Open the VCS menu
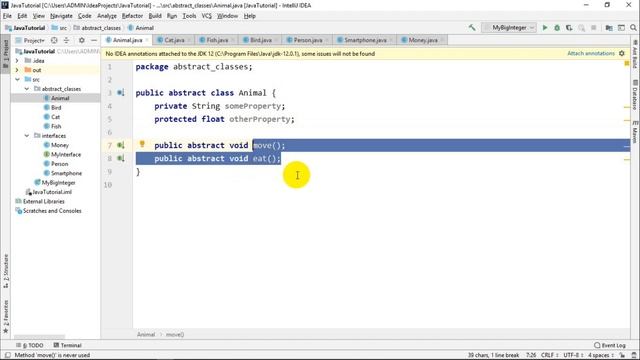 click(x=207, y=16)
